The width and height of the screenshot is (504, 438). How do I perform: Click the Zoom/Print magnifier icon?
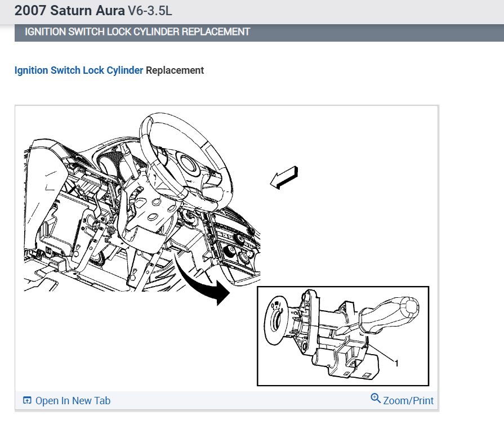(x=375, y=399)
